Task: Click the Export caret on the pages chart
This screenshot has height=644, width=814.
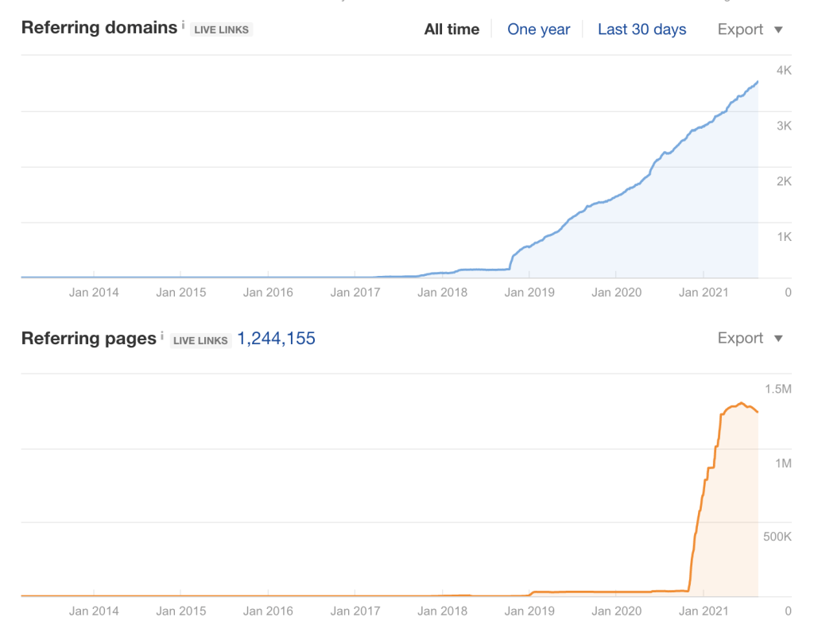Action: 777,338
